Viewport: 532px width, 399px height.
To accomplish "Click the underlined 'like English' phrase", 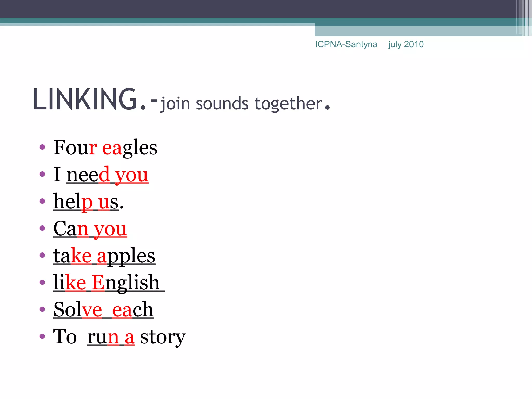I will [x=107, y=283].
